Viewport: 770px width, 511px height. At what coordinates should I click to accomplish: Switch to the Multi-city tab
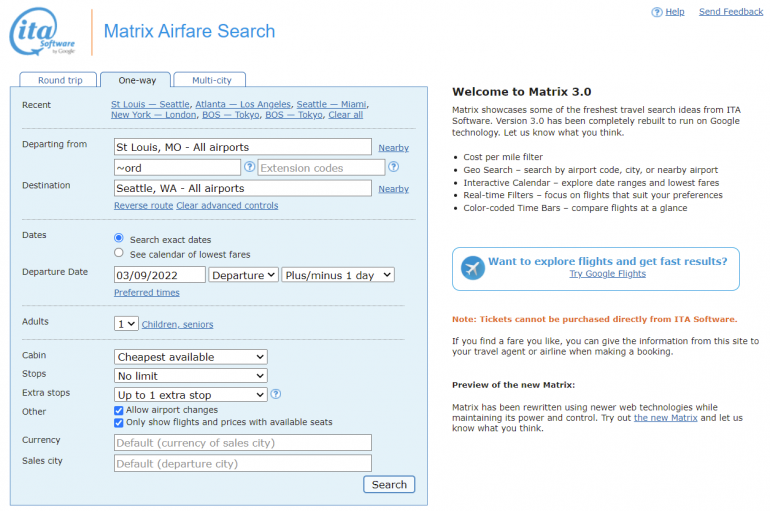pyautogui.click(x=209, y=80)
